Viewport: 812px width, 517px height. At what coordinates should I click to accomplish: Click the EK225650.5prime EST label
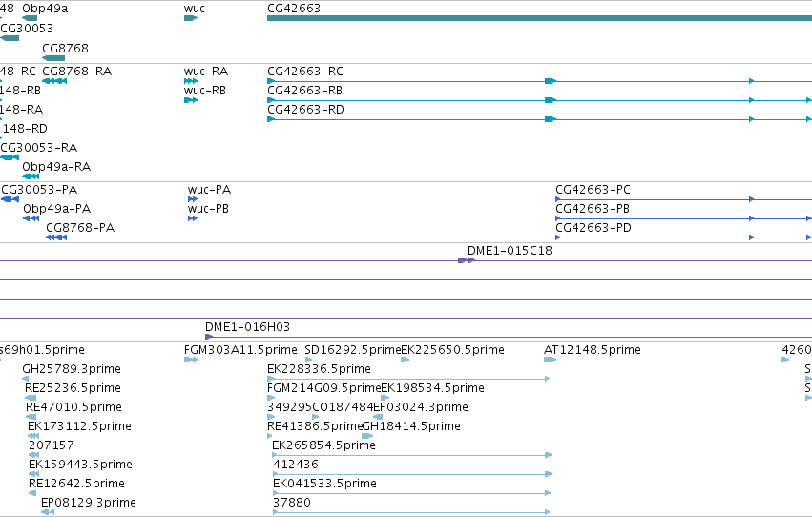453,350
